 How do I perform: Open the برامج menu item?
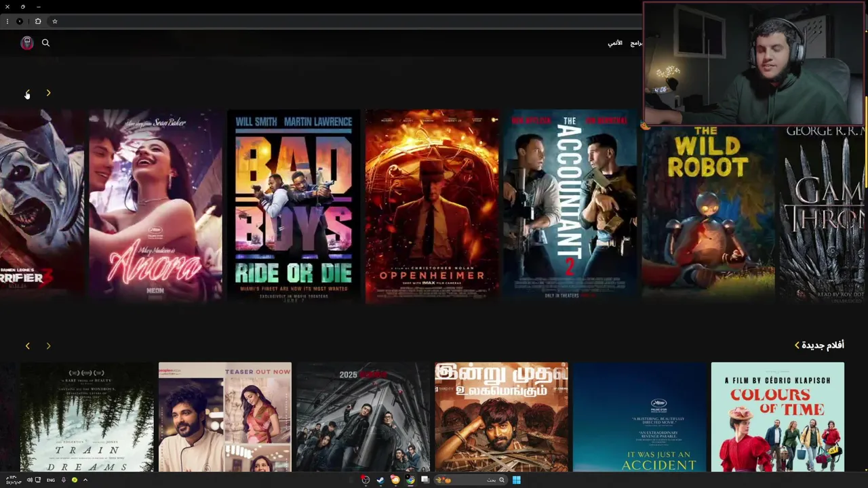[636, 43]
